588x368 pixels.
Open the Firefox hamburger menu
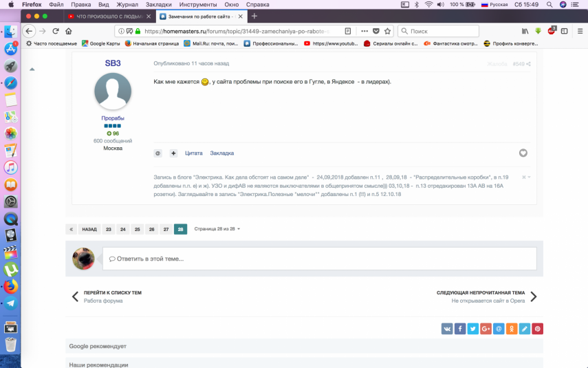click(580, 31)
